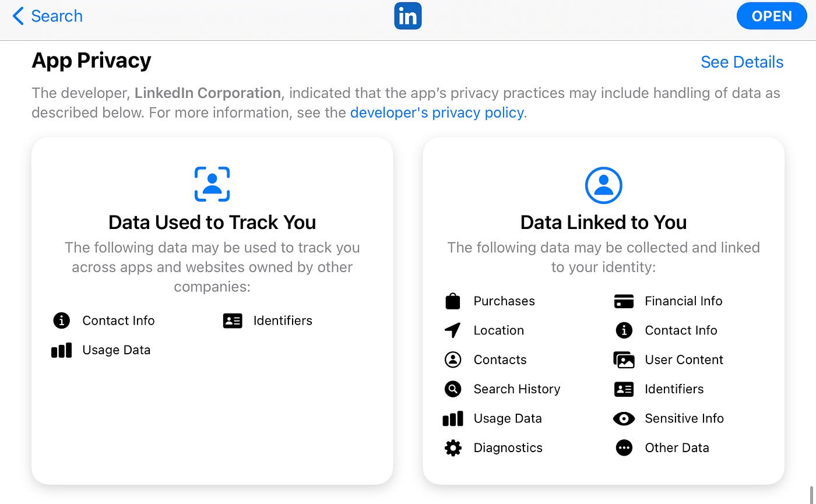Click 'Location' label
The height and width of the screenshot is (504, 816).
(x=499, y=330)
